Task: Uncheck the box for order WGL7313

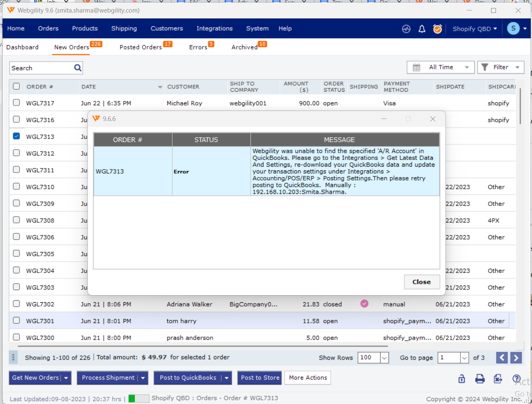Action: pyautogui.click(x=16, y=136)
